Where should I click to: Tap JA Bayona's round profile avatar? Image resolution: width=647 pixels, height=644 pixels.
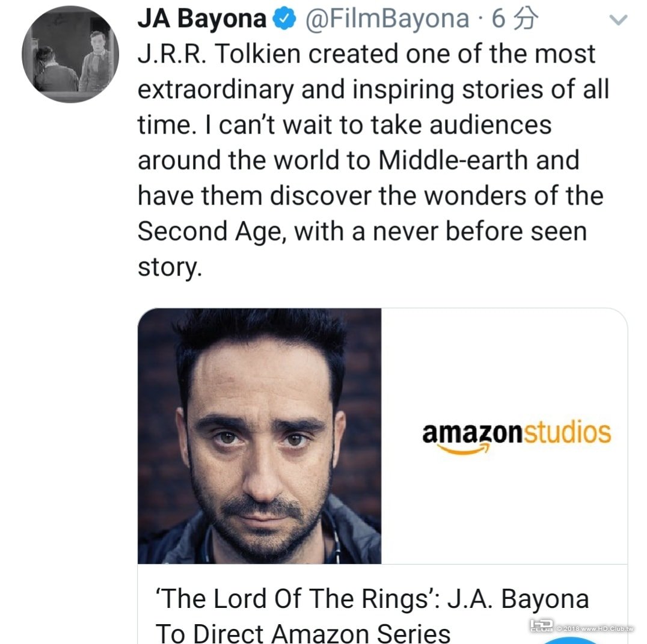point(70,55)
